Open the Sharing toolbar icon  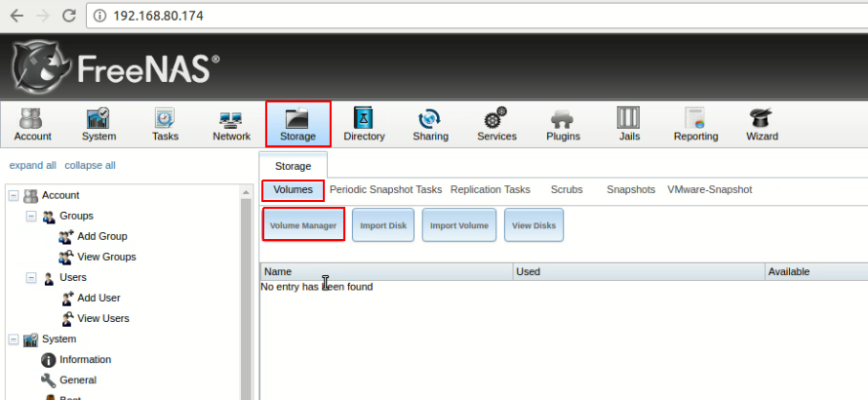[430, 124]
